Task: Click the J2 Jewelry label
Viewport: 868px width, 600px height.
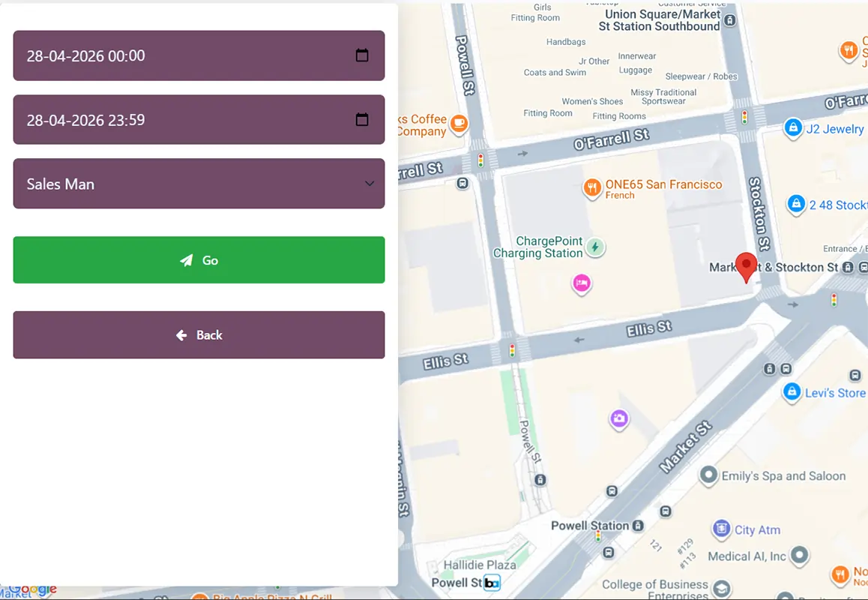Action: point(835,129)
